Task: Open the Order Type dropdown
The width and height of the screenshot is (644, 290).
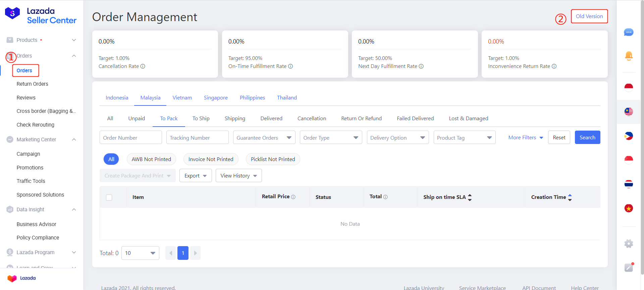Action: click(x=331, y=138)
